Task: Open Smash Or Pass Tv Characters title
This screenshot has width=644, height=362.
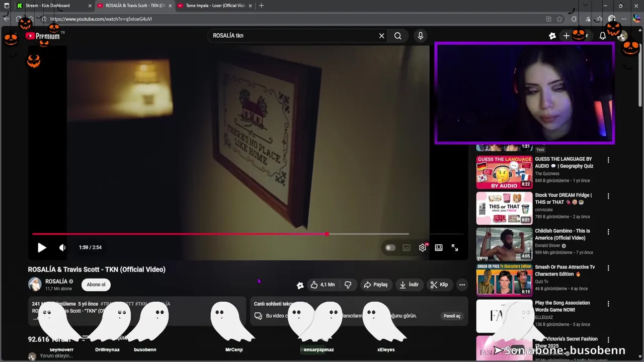Action: tap(565, 270)
